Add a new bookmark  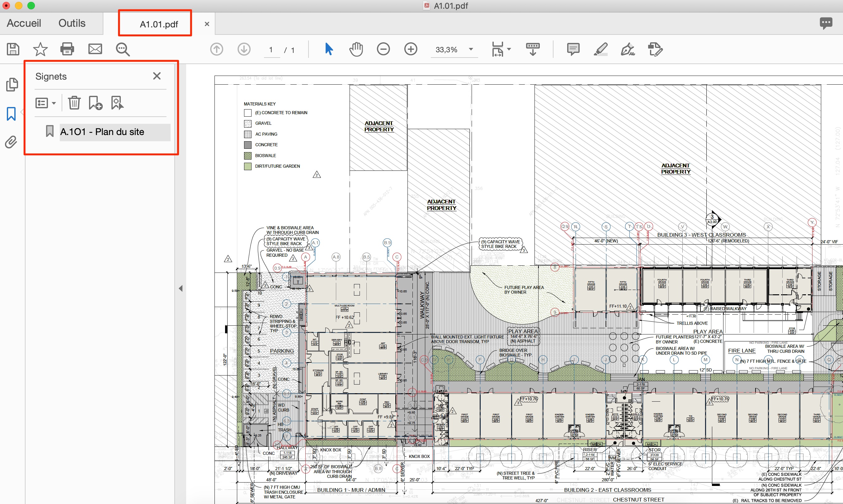point(96,103)
